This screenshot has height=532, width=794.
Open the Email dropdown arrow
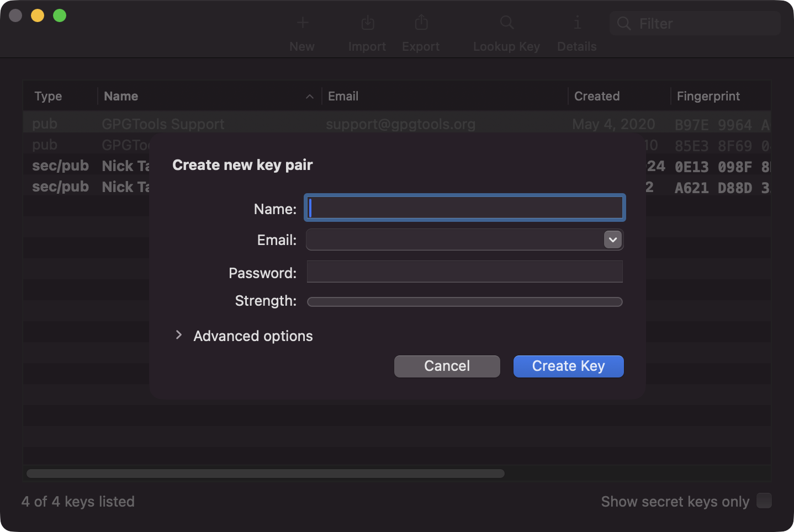(x=612, y=240)
